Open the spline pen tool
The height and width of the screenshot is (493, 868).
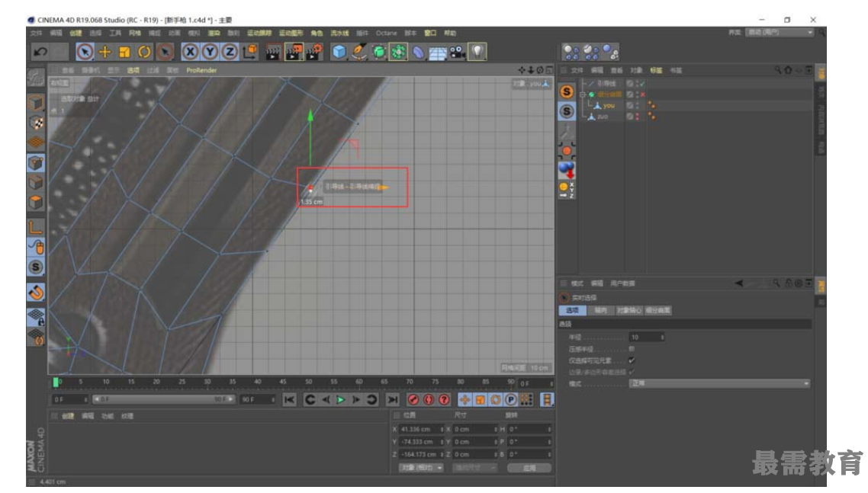pyautogui.click(x=358, y=52)
